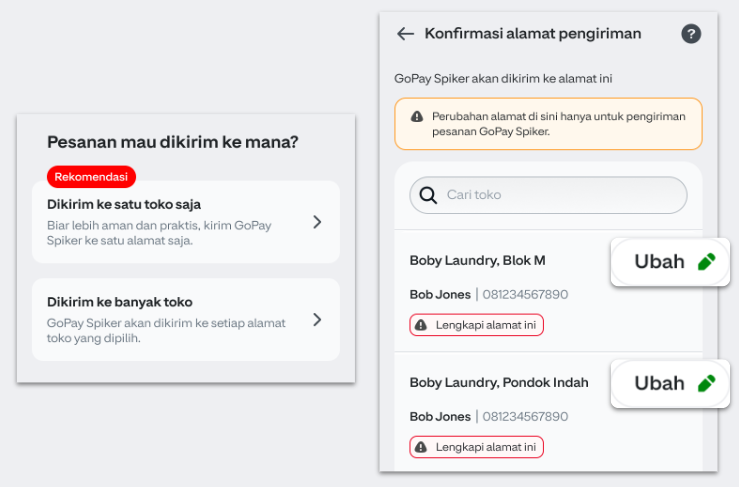
Task: Click the warning icon under Pondok Indah address
Action: [x=421, y=447]
